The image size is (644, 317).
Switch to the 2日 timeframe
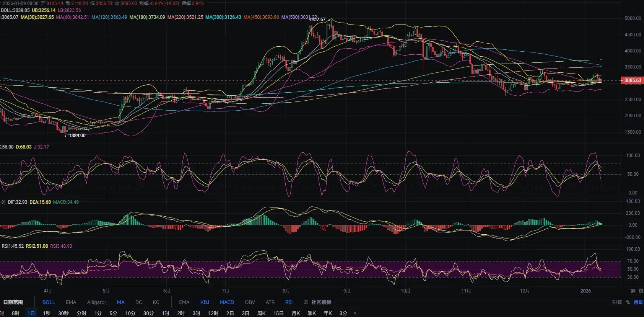(x=230, y=313)
